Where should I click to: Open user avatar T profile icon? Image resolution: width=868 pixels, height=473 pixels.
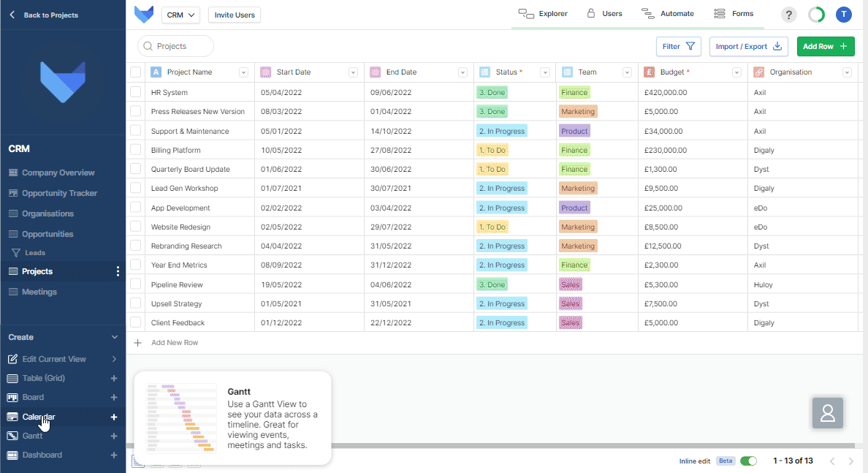coord(843,15)
